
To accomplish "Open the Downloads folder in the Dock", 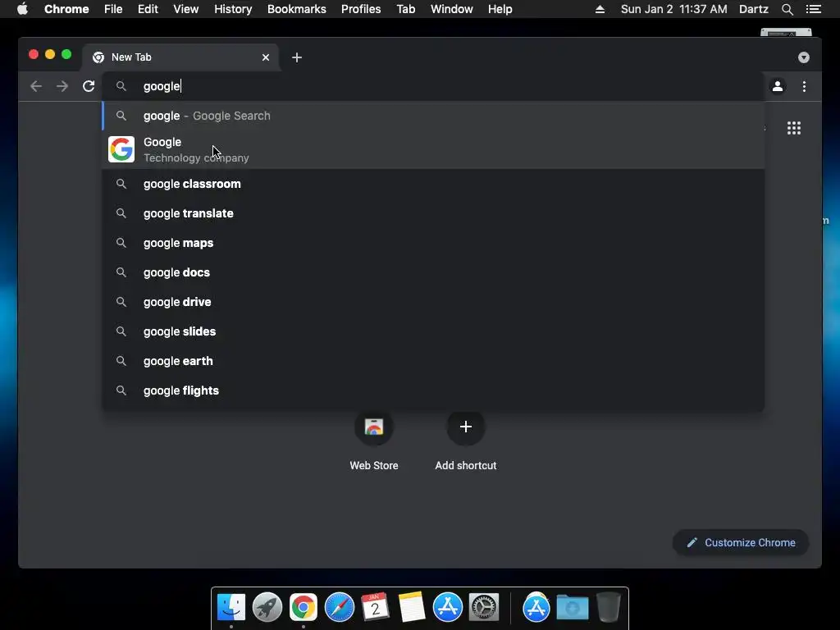I will (572, 608).
